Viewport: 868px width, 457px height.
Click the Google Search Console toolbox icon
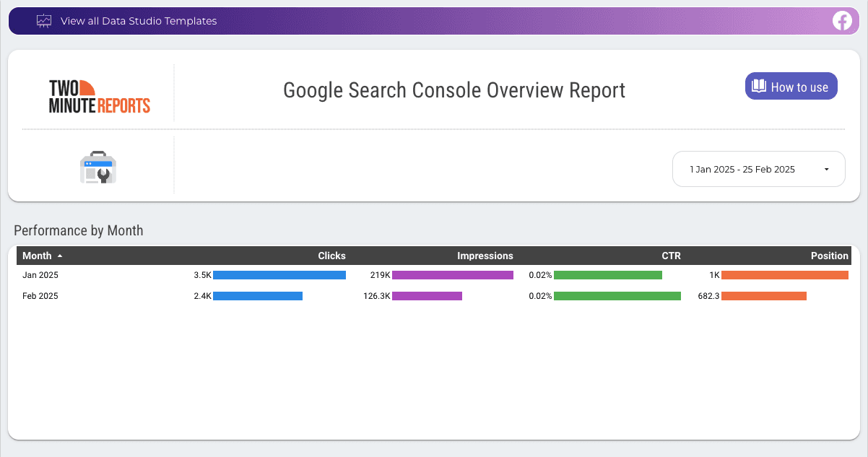point(98,167)
